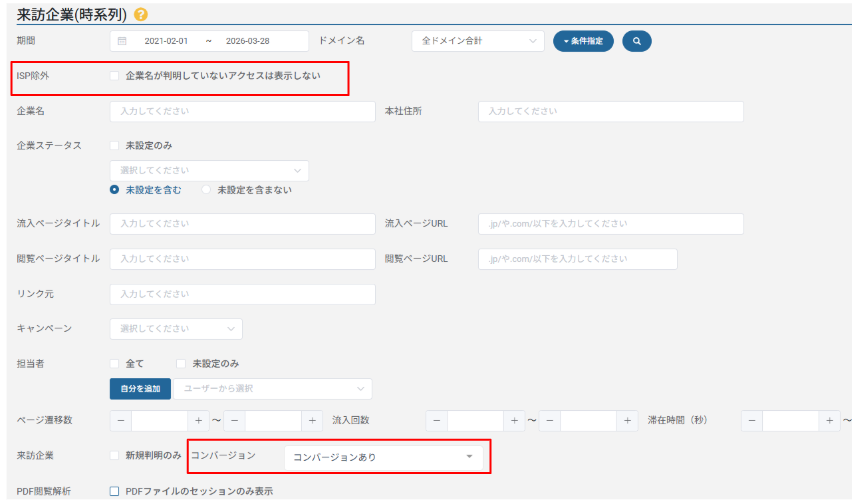Click the 自分を追加 button
852x502 pixels.
click(x=140, y=388)
